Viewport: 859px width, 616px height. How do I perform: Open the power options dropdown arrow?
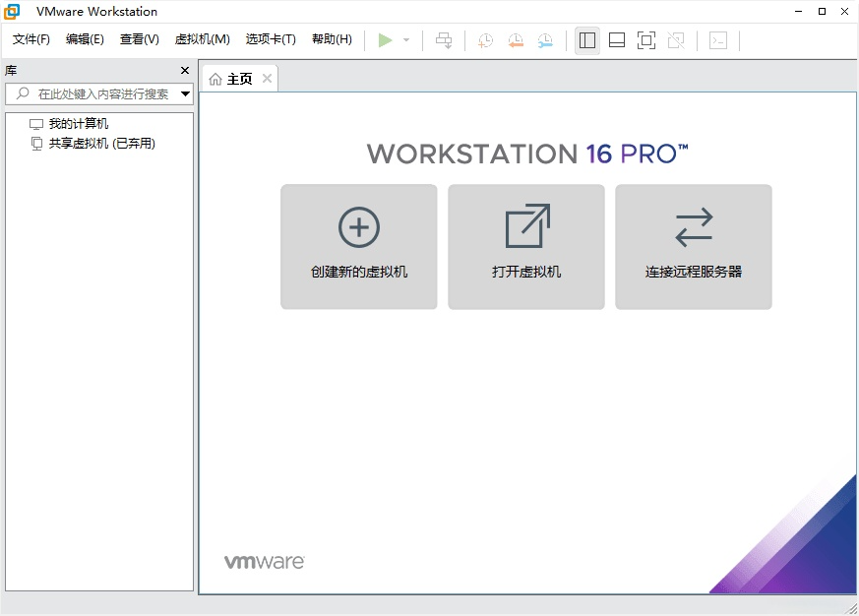(x=406, y=40)
